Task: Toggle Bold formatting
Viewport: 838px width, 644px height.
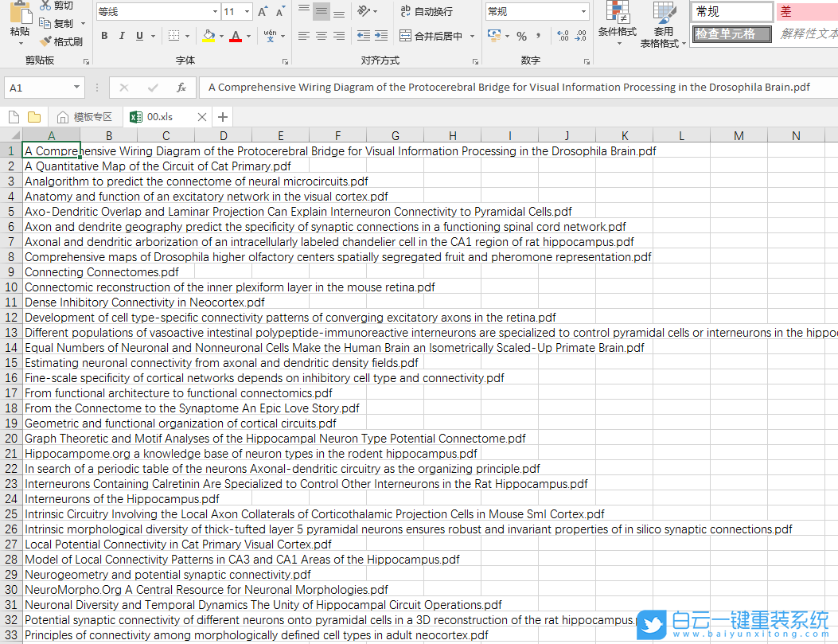Action: point(104,36)
